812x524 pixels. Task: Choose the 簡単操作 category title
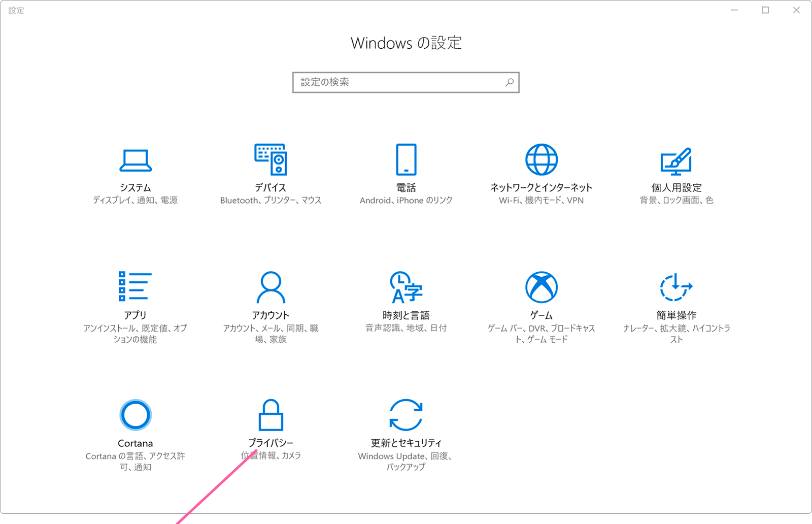pos(676,315)
